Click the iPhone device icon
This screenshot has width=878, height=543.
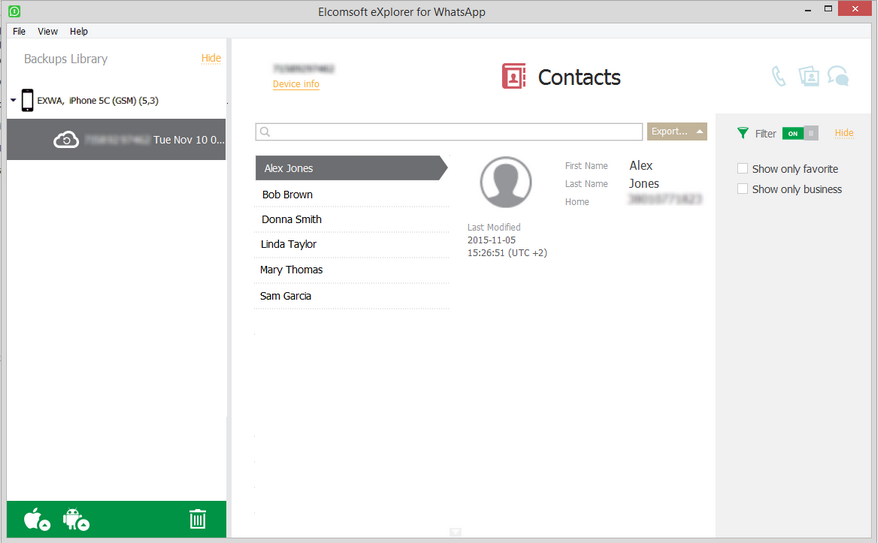tap(27, 100)
